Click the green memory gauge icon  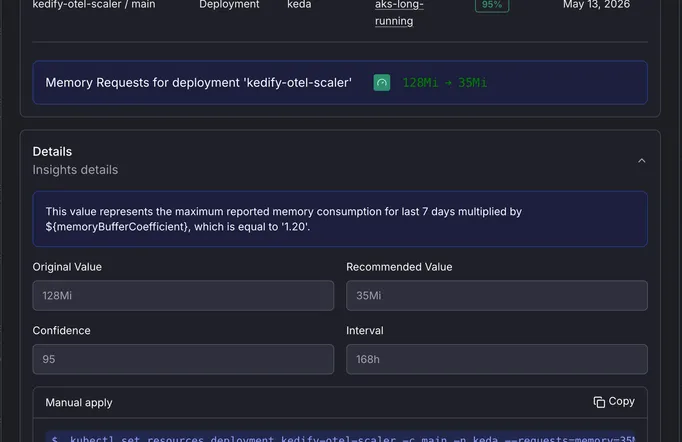pyautogui.click(x=382, y=83)
